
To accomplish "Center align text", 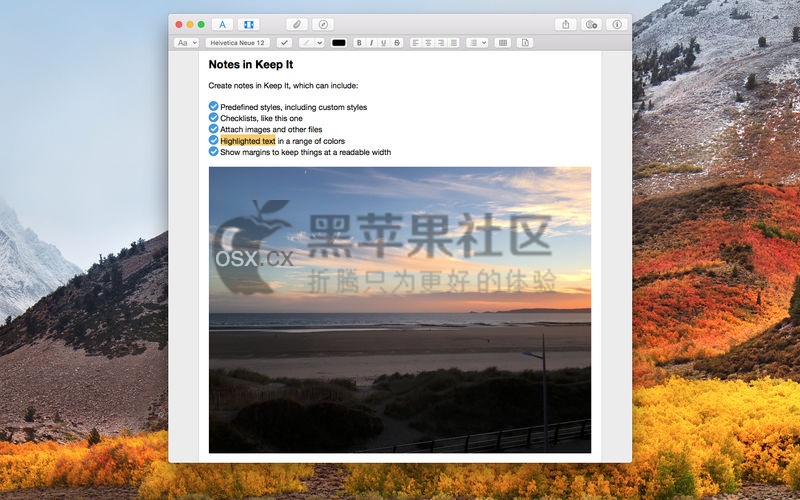I will click(429, 43).
